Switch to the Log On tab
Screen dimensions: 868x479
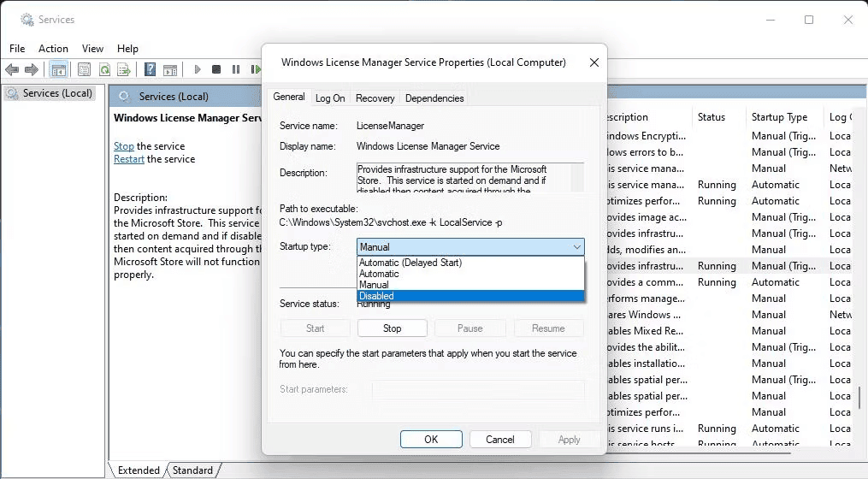pos(330,98)
